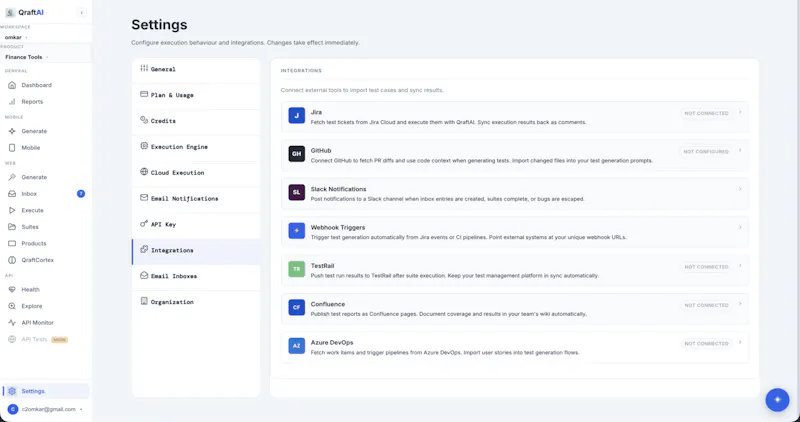Switch to the Execution Engine tab

pyautogui.click(x=196, y=146)
